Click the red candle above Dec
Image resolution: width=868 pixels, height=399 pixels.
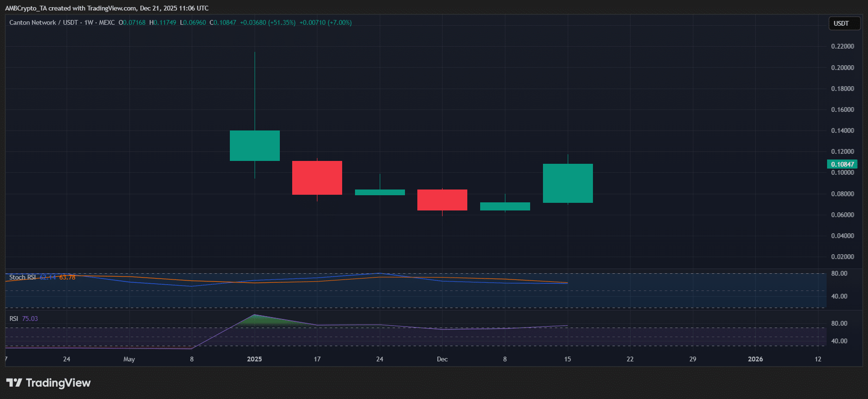click(x=442, y=200)
